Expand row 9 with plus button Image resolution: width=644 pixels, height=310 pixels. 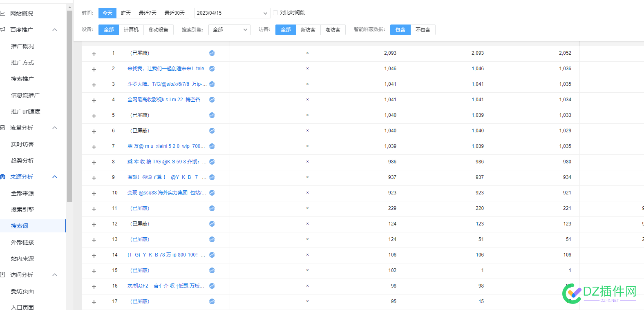[94, 178]
